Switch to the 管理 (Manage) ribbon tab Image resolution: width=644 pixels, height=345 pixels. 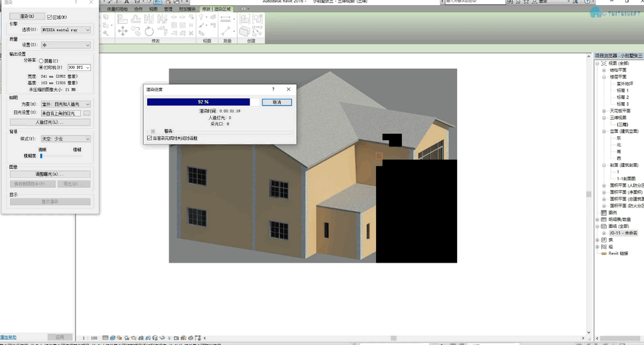169,9
